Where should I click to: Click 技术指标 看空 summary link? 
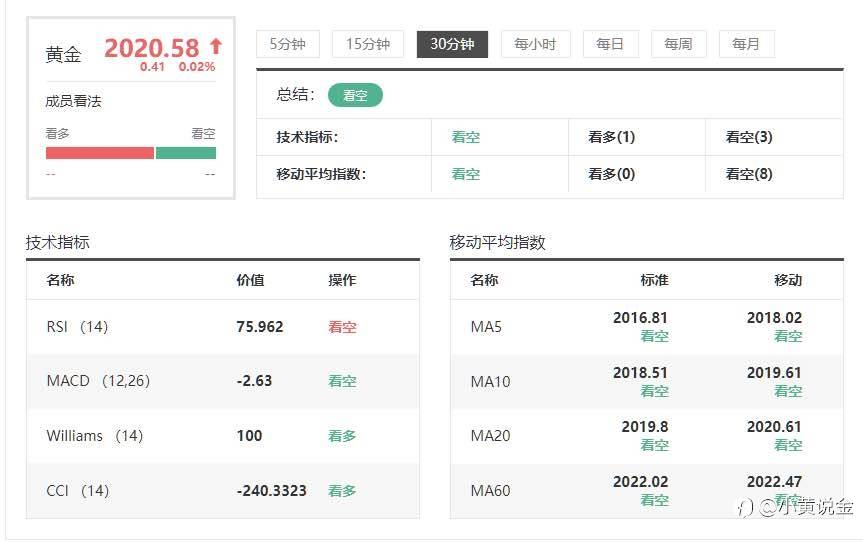pos(465,137)
